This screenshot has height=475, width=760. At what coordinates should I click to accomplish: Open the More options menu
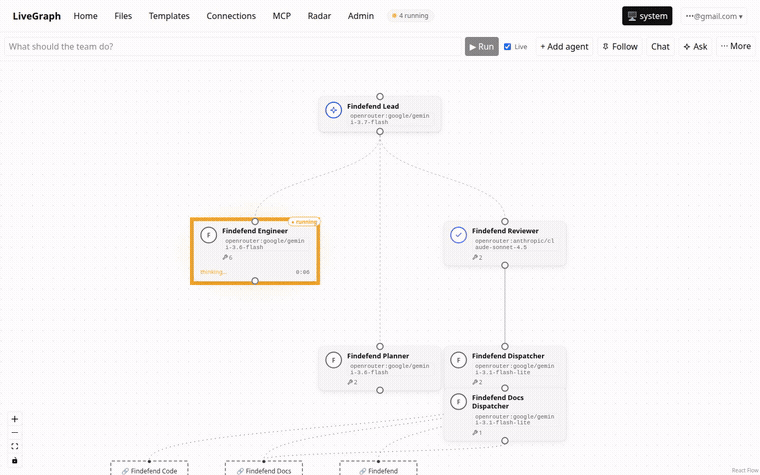click(736, 47)
